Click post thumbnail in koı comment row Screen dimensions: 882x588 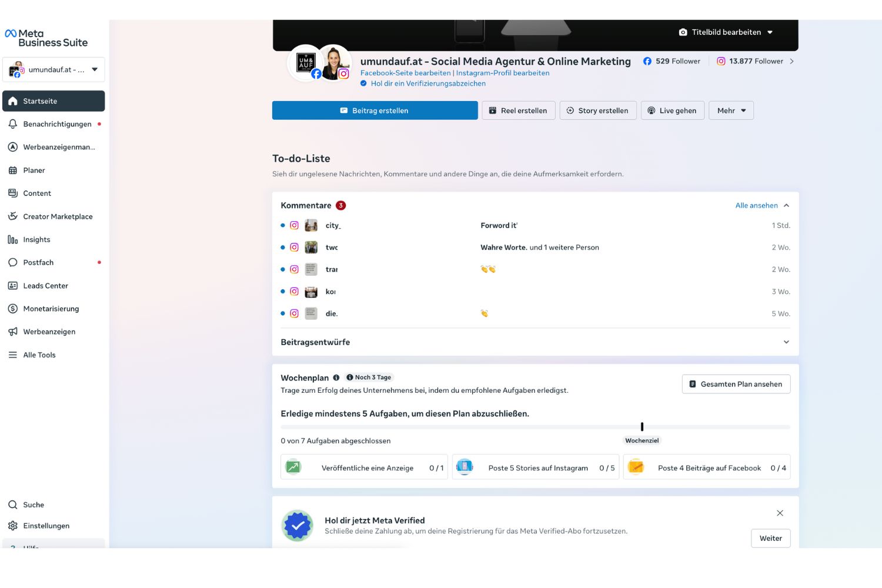click(x=311, y=292)
